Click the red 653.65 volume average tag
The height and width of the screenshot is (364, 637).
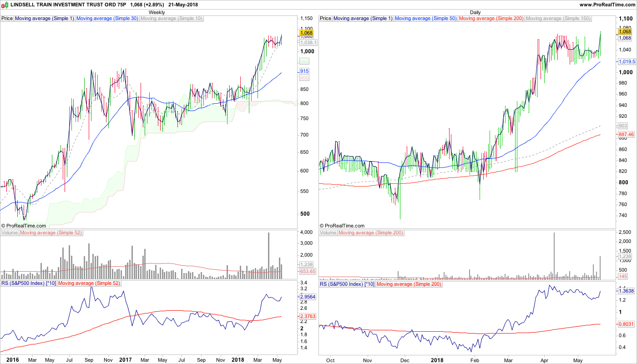308,272
